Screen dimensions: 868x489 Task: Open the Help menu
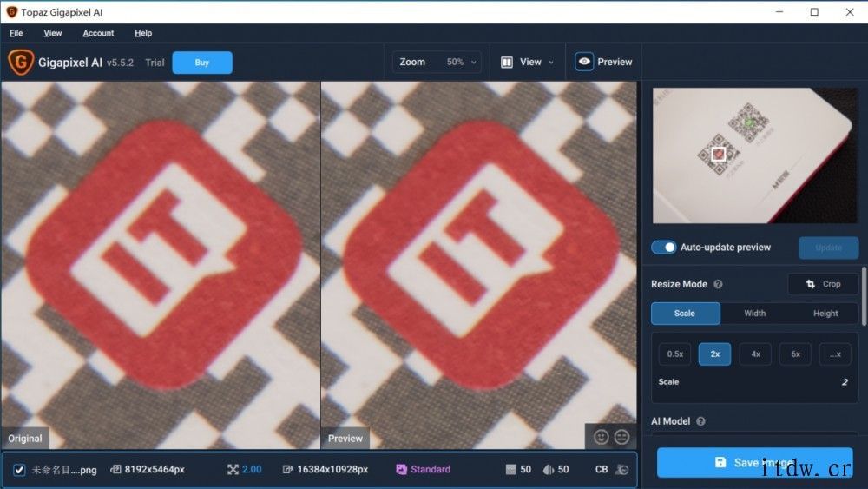(x=143, y=33)
